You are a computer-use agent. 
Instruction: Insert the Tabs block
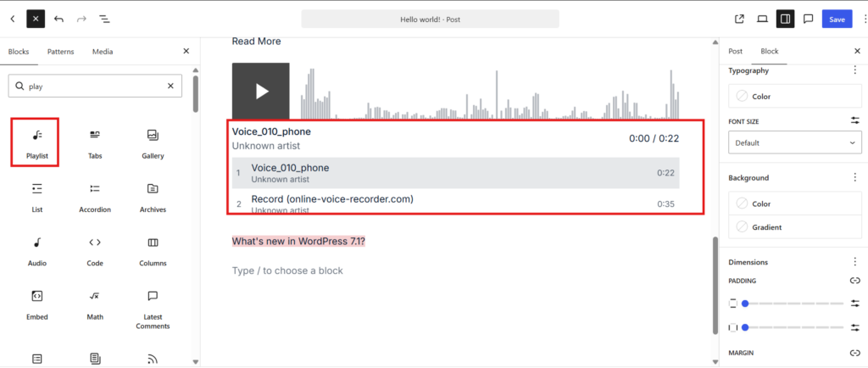click(x=95, y=142)
